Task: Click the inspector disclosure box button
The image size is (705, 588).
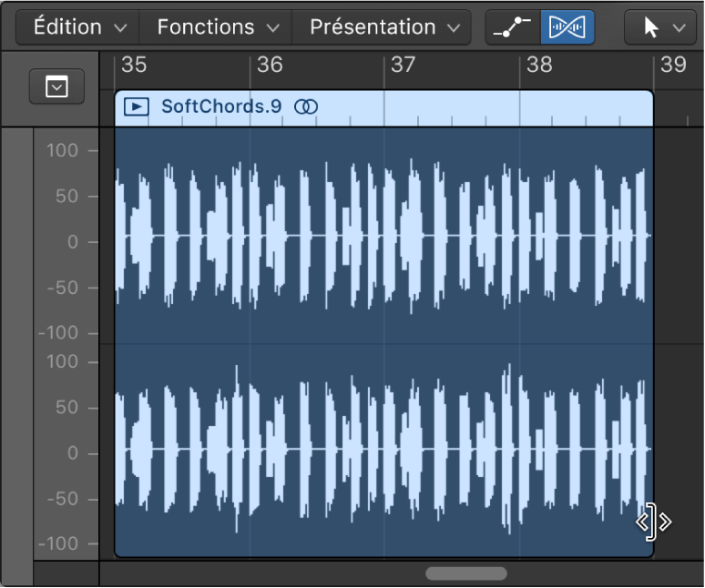Action: point(56,86)
